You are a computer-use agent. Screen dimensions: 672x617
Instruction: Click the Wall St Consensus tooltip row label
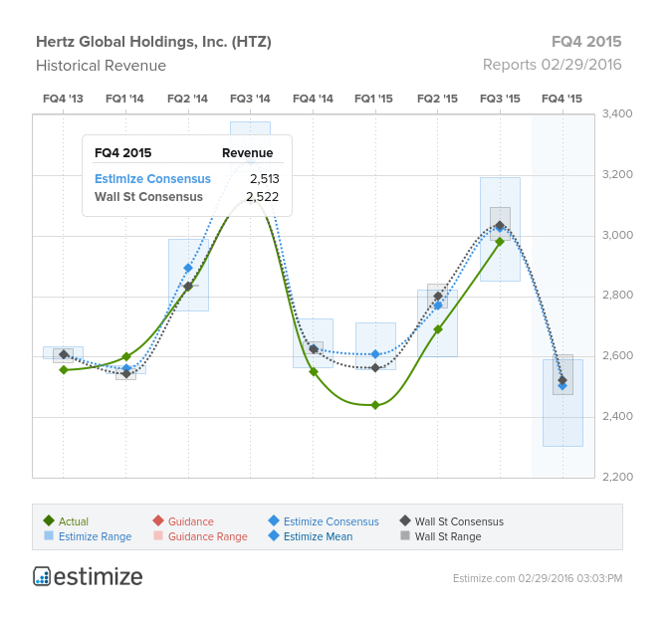pos(148,197)
